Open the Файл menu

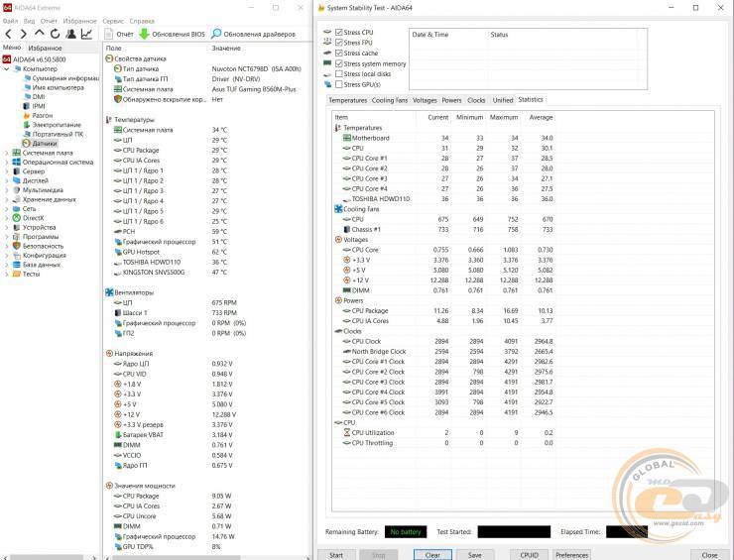(10, 21)
